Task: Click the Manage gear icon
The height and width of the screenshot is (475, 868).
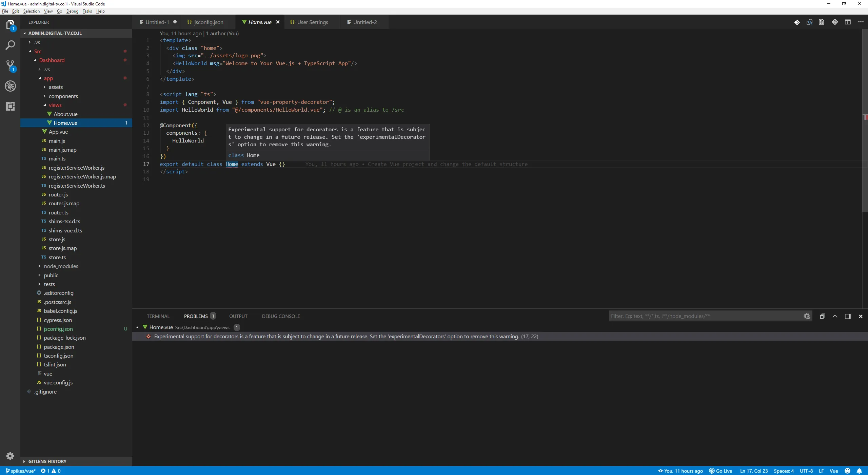Action: tap(10, 456)
